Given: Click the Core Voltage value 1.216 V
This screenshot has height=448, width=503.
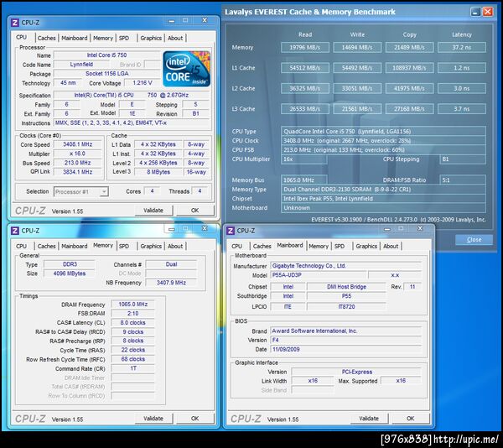Looking at the screenshot, I should (143, 83).
